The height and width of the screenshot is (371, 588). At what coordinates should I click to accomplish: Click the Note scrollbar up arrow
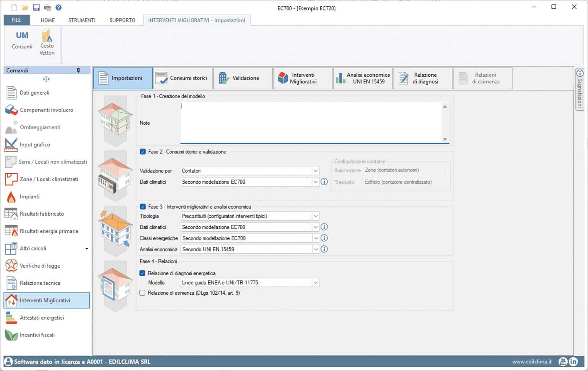[445, 107]
